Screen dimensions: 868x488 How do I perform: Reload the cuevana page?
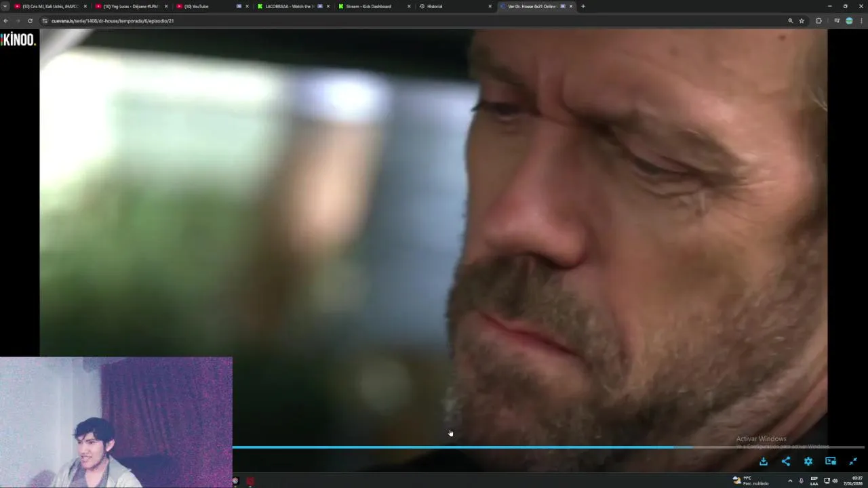coord(30,21)
